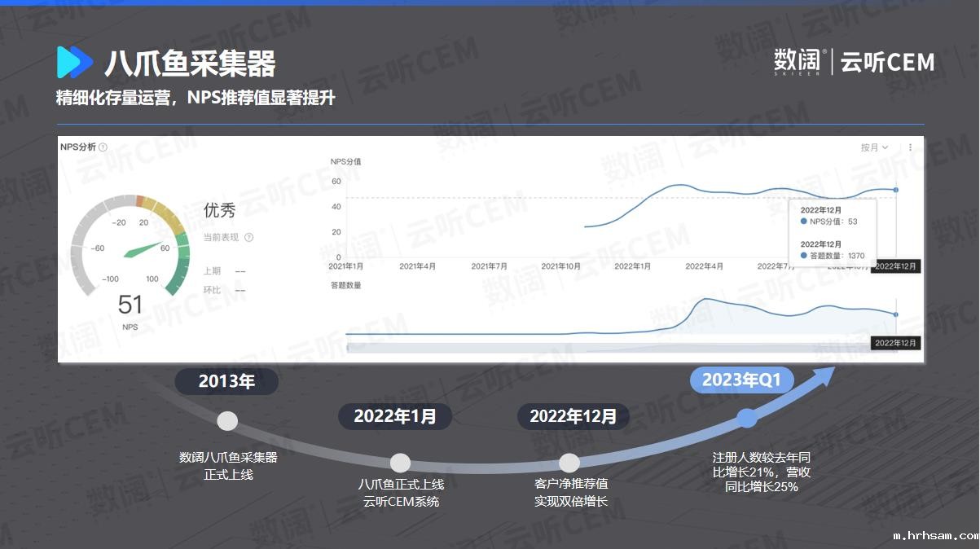Click the 数阔 SKIEER brand logo

(x=799, y=62)
